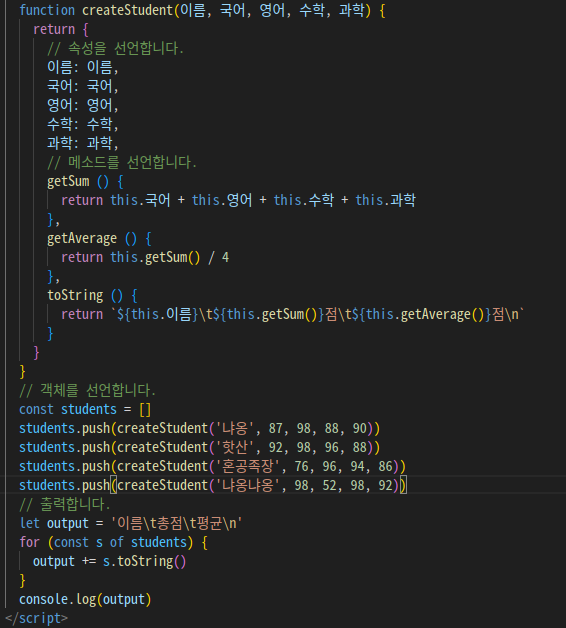Click the closing '</script>' tag
The height and width of the screenshot is (628, 566).
coord(36,618)
